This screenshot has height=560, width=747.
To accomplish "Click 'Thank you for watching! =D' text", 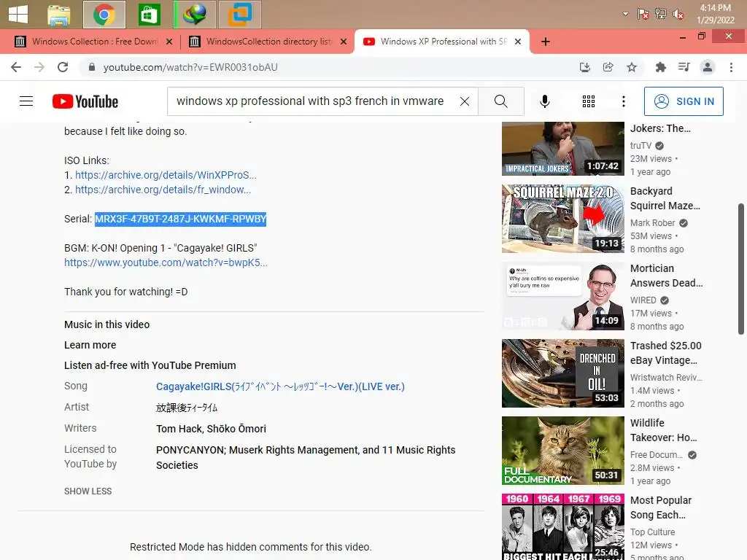I will (125, 292).
